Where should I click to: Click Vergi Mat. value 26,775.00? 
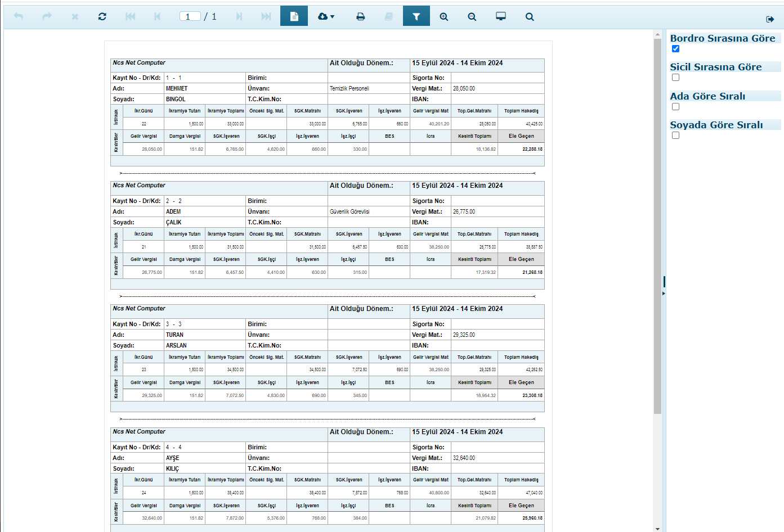pyautogui.click(x=464, y=211)
